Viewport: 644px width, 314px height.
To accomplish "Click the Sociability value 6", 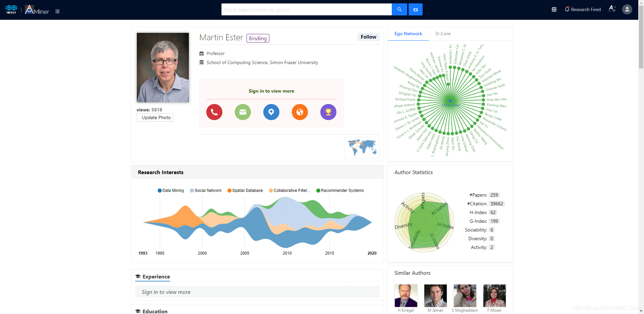I will pyautogui.click(x=492, y=230).
